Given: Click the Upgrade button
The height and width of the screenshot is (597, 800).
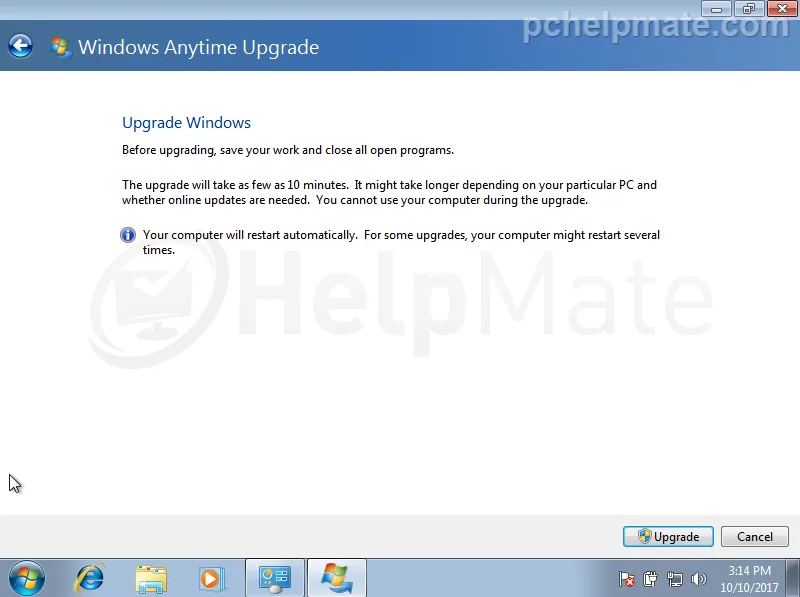Looking at the screenshot, I should 668,537.
